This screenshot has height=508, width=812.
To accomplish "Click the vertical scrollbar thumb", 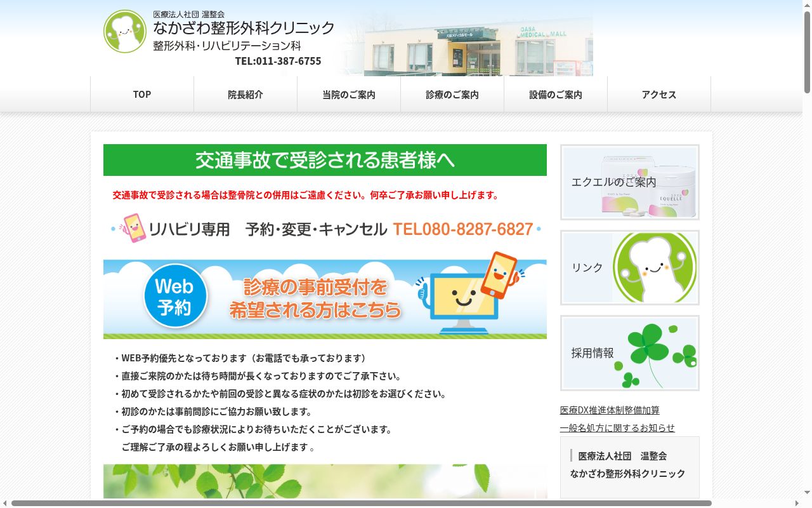I will tap(807, 52).
